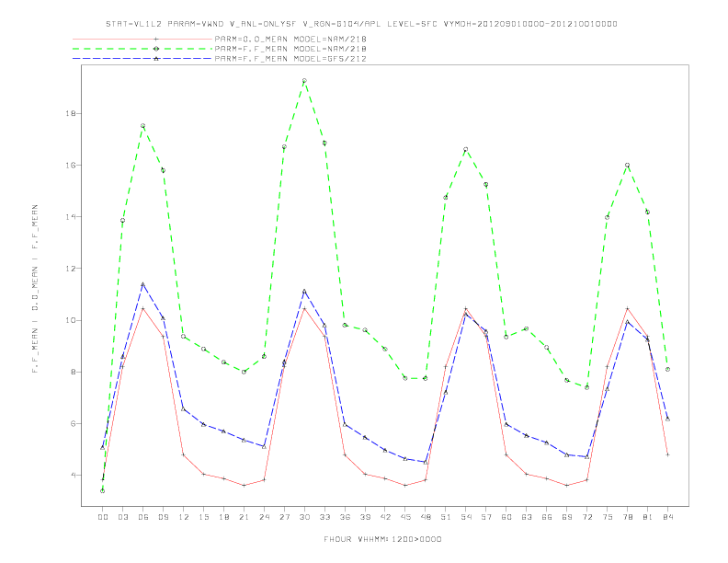The width and height of the screenshot is (728, 563).
Task: Click x-axis tick label 06
Action: coord(143,517)
